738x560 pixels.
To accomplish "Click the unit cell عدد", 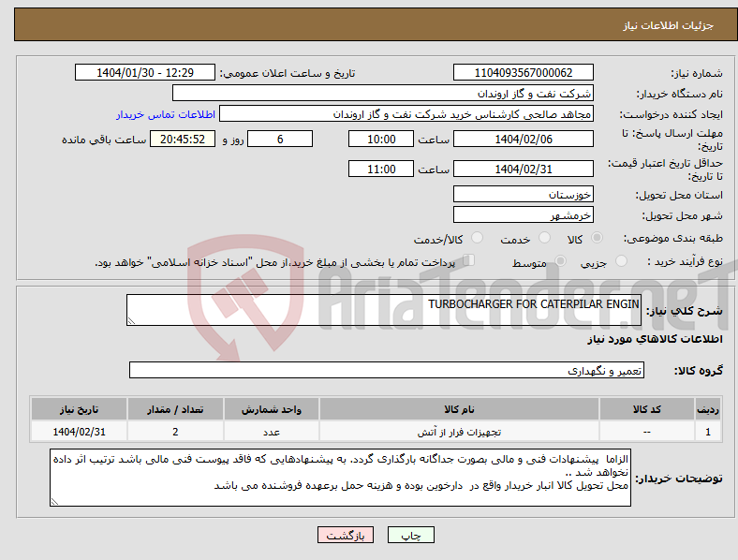I will pyautogui.click(x=272, y=432).
